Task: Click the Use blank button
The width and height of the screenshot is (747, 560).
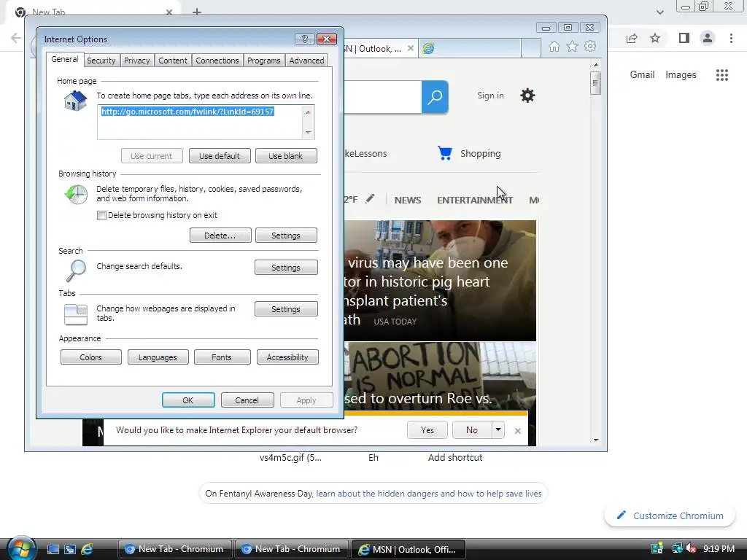Action: point(286,156)
